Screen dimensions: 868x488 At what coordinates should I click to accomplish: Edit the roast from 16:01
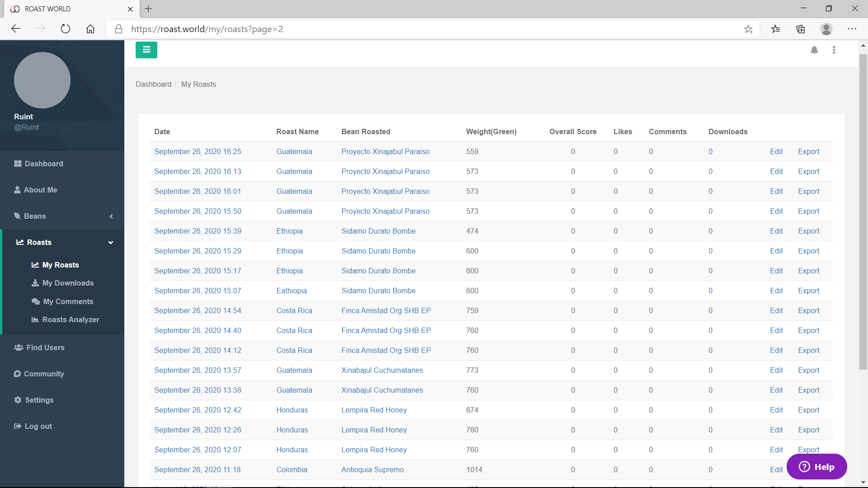click(x=776, y=191)
